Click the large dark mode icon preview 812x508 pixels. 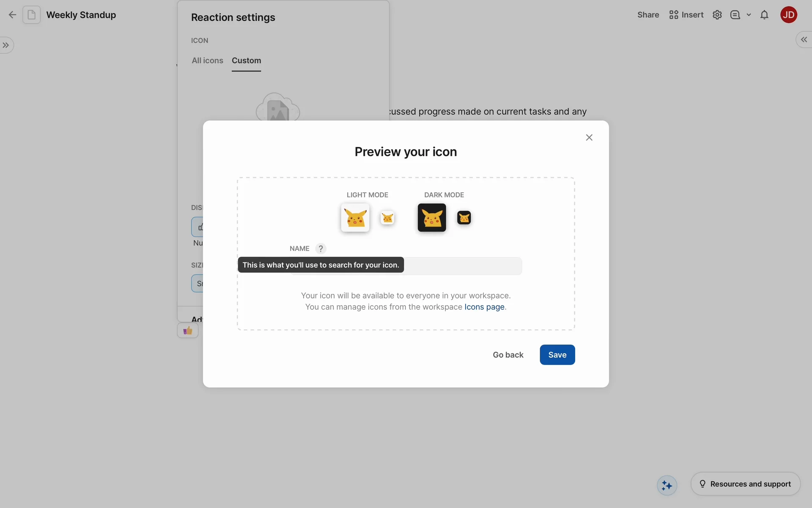pos(432,218)
